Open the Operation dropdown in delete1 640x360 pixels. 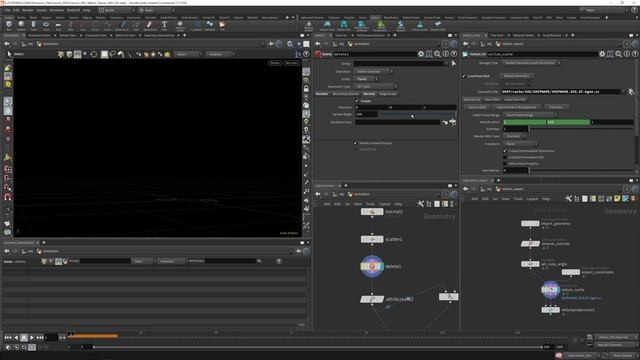(x=373, y=71)
